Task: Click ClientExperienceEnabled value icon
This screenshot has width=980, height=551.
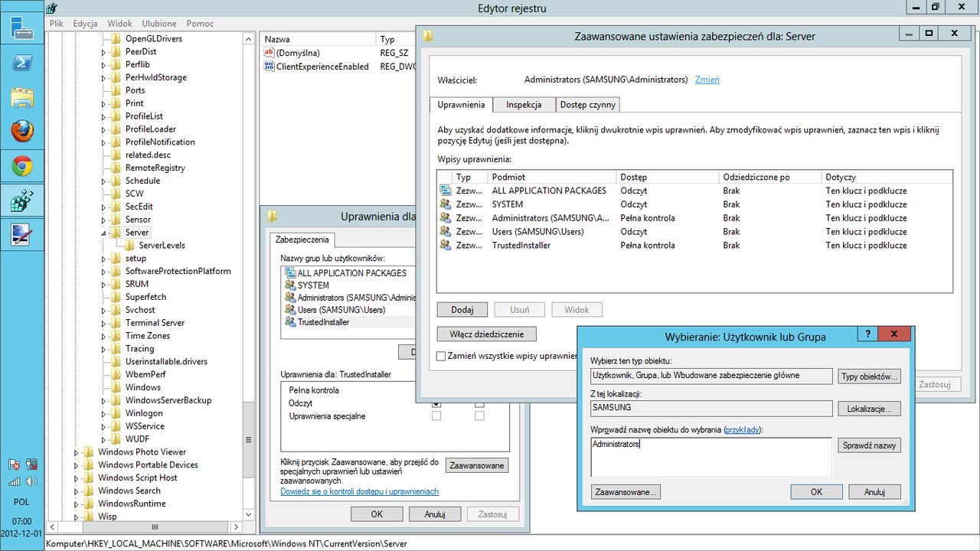Action: [x=269, y=67]
